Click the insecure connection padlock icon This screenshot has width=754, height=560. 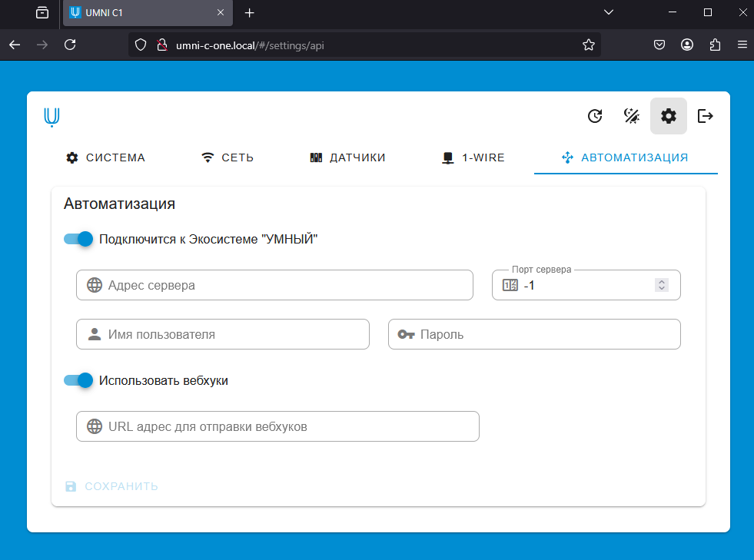(x=162, y=45)
